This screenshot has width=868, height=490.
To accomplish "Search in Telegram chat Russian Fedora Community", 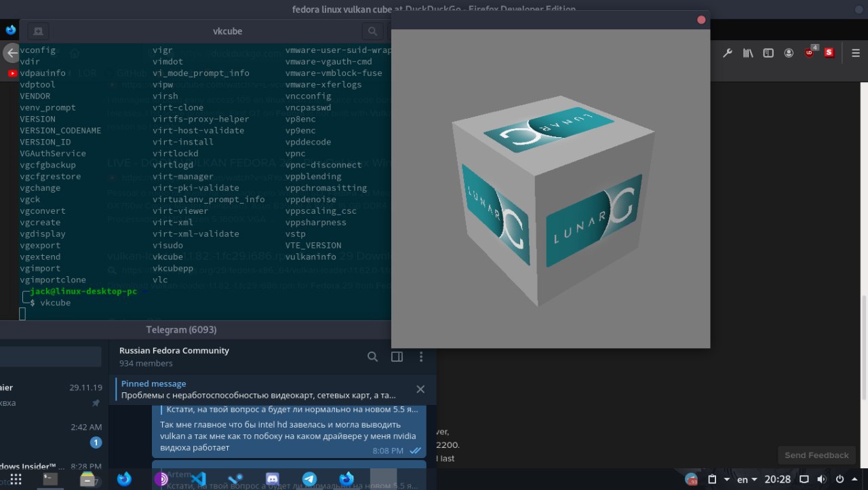I will (372, 357).
